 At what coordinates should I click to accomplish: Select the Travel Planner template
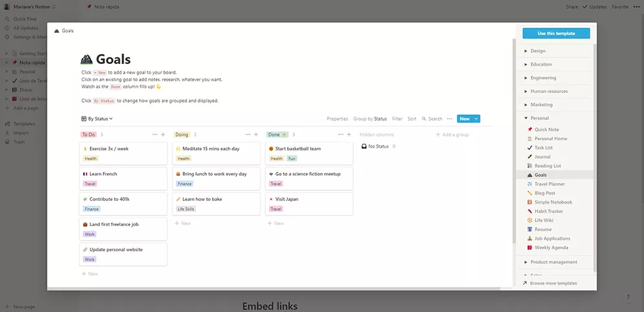pos(549,184)
